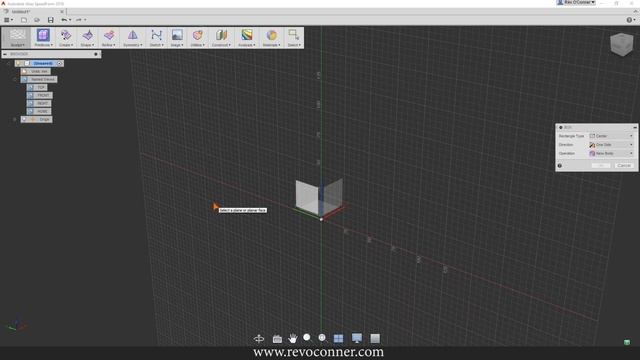Select the FRONT named view
Screen dimensions: 640x360
point(40,95)
